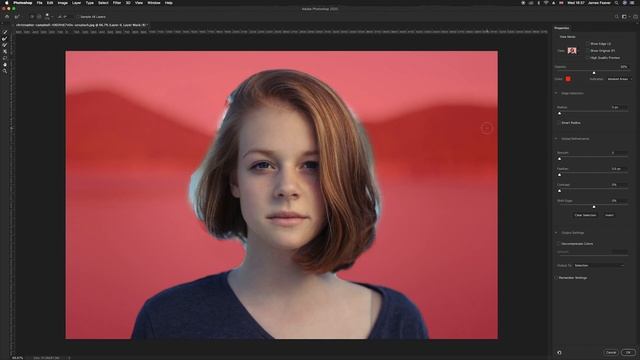Click the Invert button
The width and height of the screenshot is (640, 360).
(609, 215)
